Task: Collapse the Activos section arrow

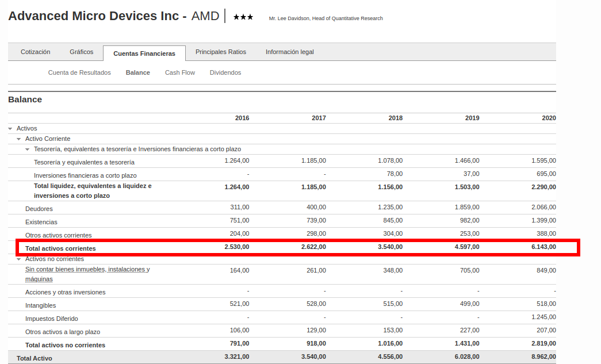Action: coord(10,129)
